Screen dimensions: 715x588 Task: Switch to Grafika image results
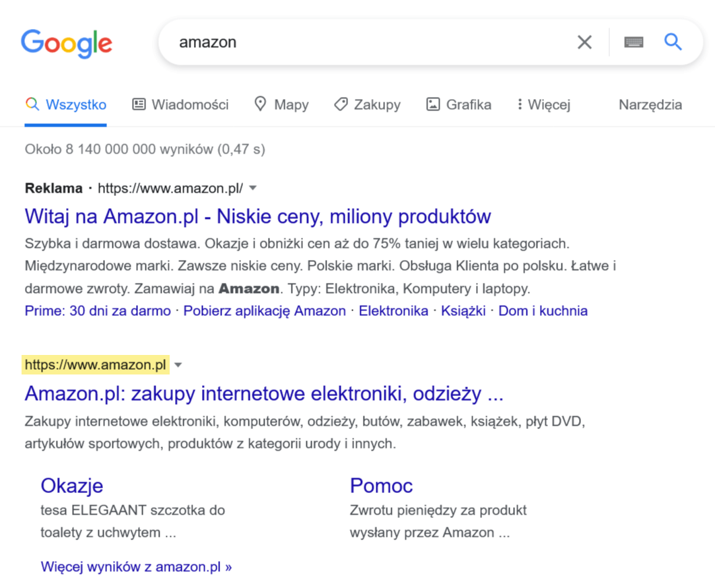459,104
